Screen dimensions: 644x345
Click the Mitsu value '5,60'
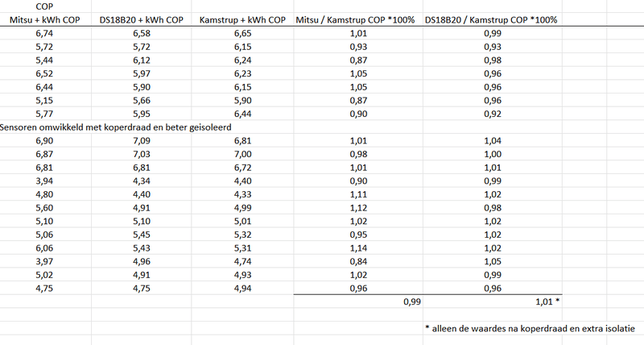[44, 208]
